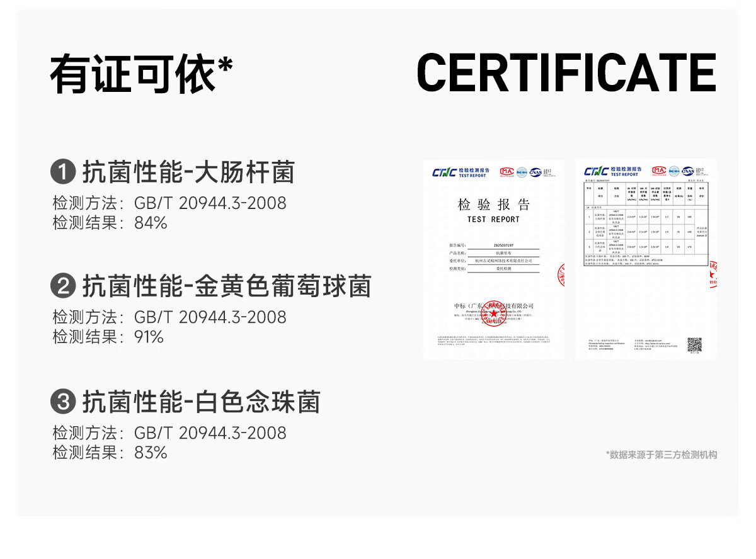The width and height of the screenshot is (756, 559).
Task: Open the test report results table page thumbnail
Action: [x=646, y=259]
